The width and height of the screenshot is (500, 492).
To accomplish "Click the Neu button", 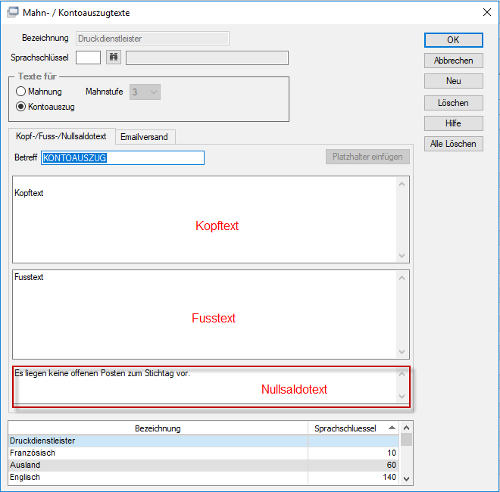I will click(453, 81).
